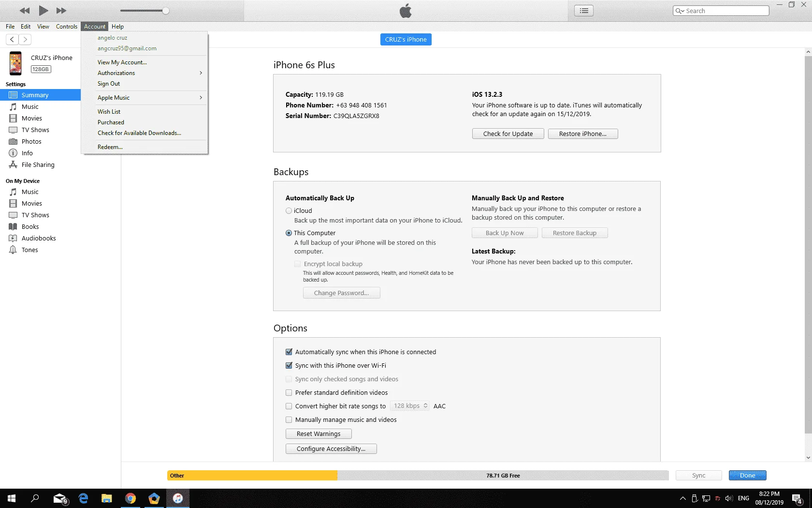Open the Windows Start menu
Image resolution: width=812 pixels, height=508 pixels.
[12, 498]
